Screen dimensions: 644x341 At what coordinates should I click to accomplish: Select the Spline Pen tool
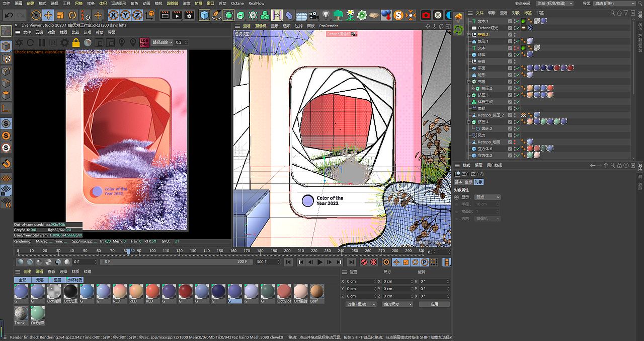click(216, 15)
